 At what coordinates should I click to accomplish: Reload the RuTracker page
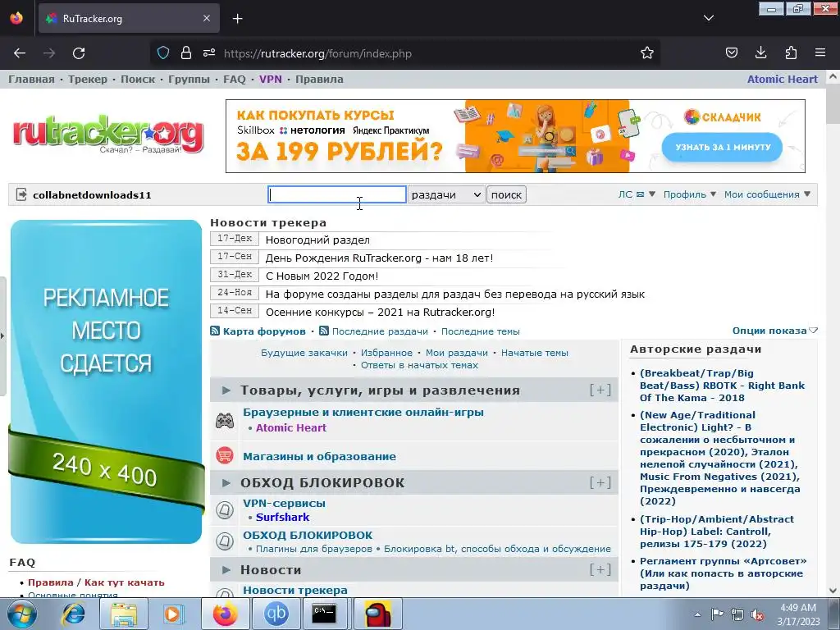point(79,53)
